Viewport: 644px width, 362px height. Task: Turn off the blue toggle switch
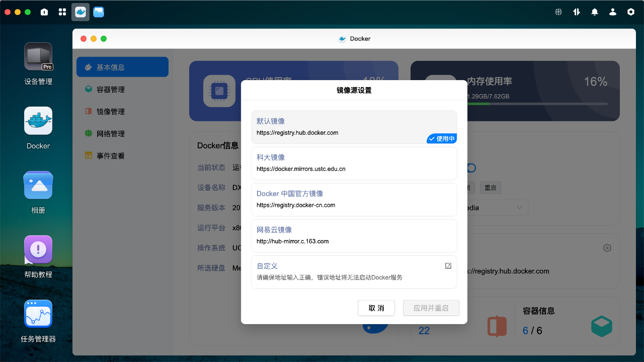click(x=472, y=168)
